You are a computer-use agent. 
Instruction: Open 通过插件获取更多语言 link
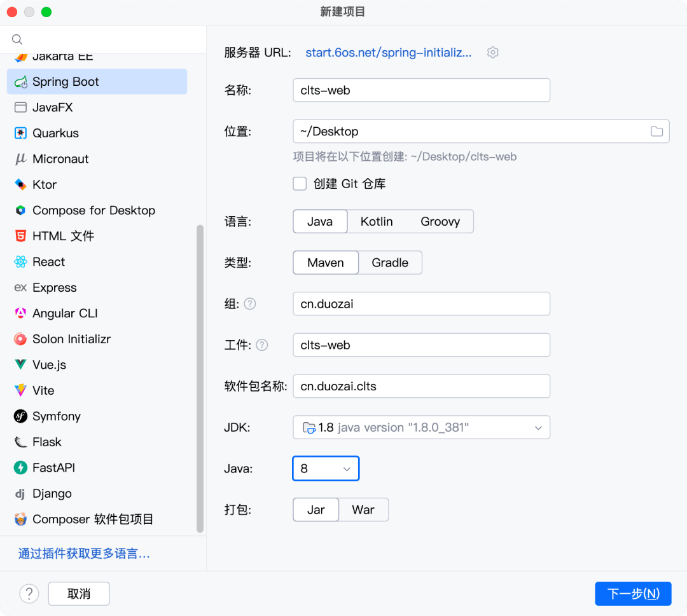[84, 554]
